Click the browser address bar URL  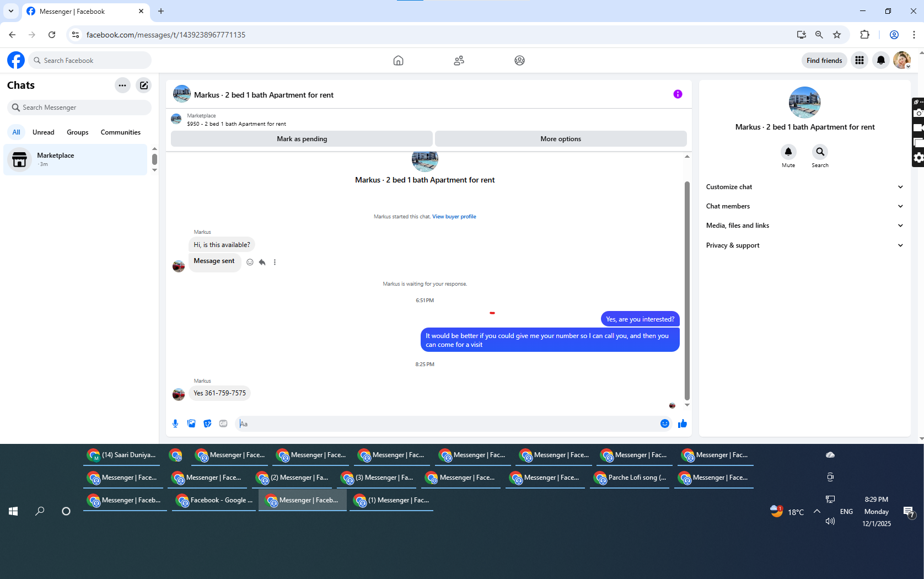click(166, 35)
